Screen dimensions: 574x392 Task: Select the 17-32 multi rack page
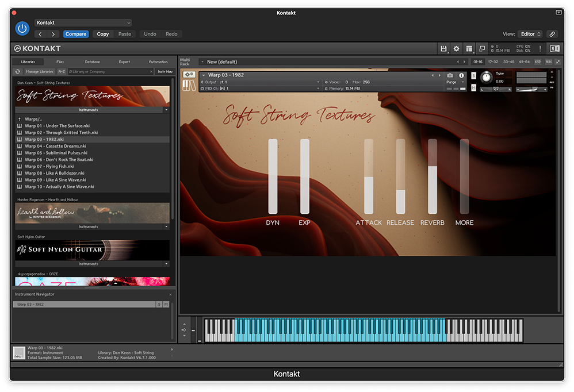pyautogui.click(x=493, y=62)
